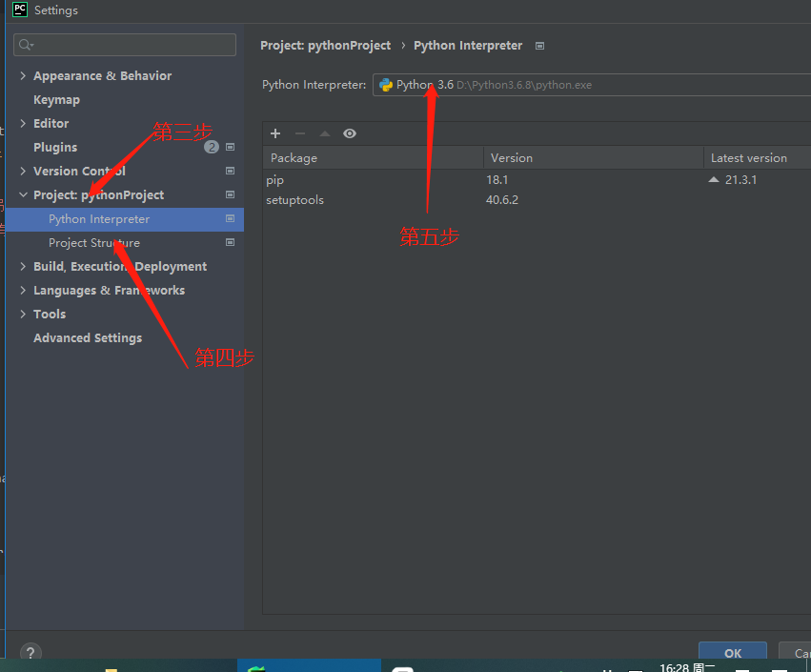
Task: Expand Languages & Frameworks chevron
Action: pyautogui.click(x=23, y=290)
